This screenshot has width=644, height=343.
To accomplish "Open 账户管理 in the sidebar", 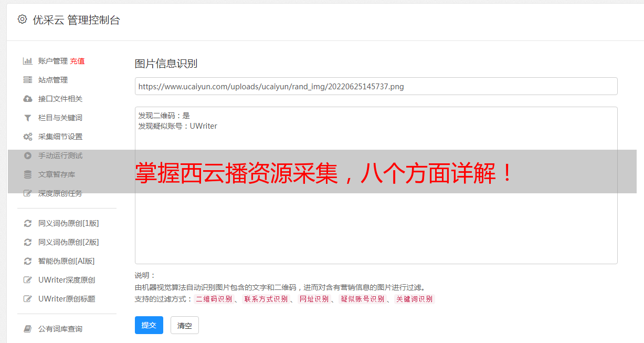I will [53, 61].
